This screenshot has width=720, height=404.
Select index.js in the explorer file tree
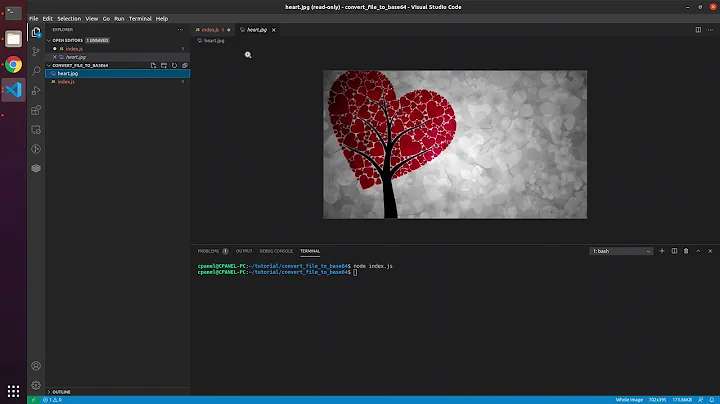pyautogui.click(x=66, y=81)
